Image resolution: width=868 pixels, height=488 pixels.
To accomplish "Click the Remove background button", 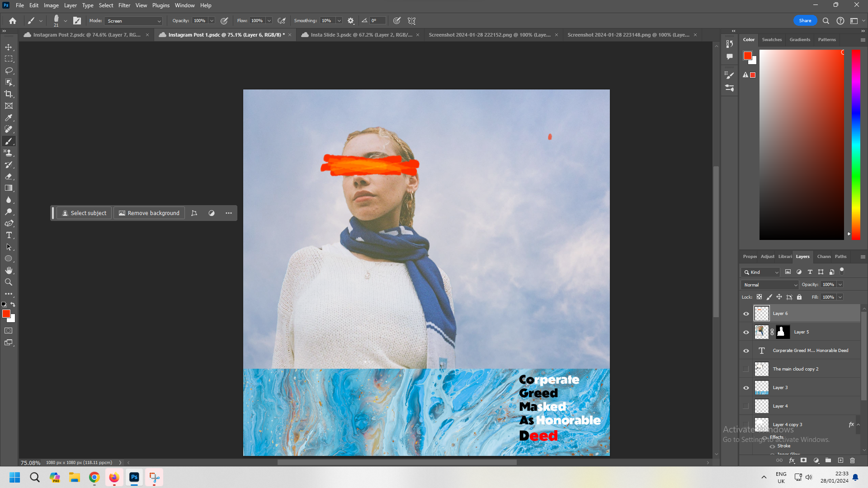I will coord(149,213).
